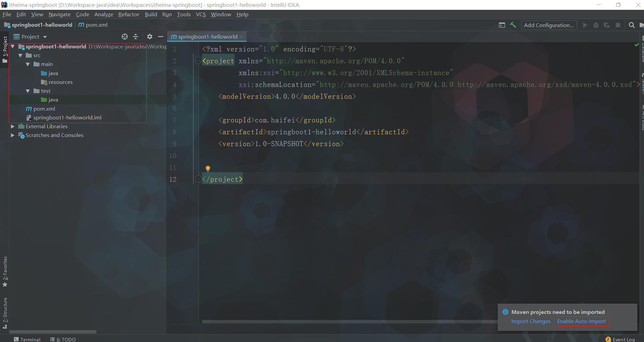Click the Maven m icon beside pom.xml in tree
644x342 pixels.
[29, 109]
